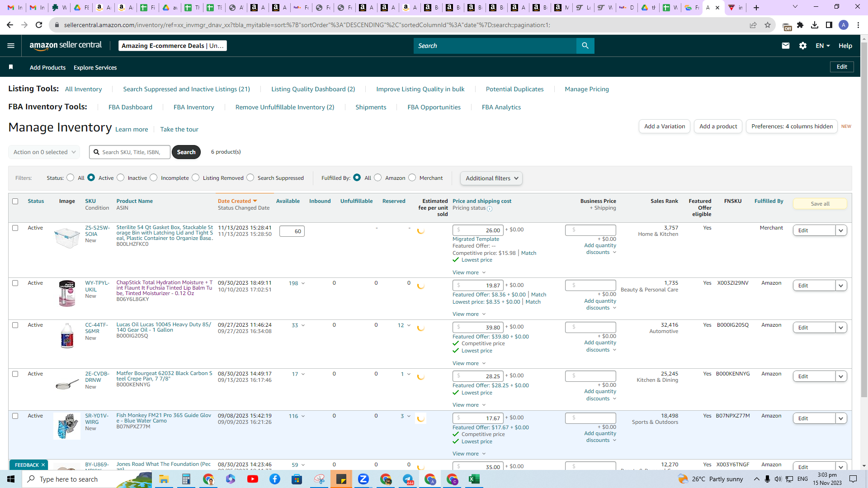
Task: Open Facebook from the taskbar
Action: pos(275,479)
